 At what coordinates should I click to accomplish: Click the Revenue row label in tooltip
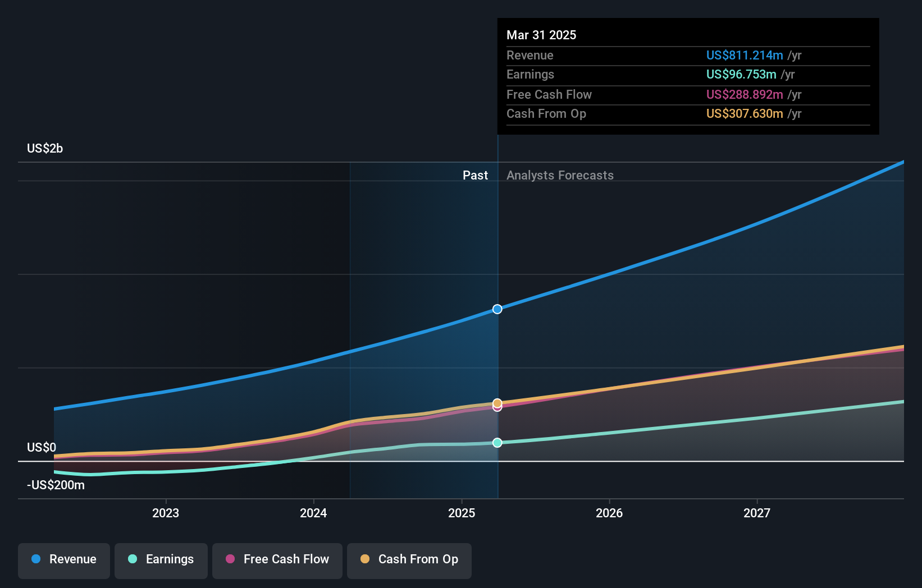pos(530,55)
